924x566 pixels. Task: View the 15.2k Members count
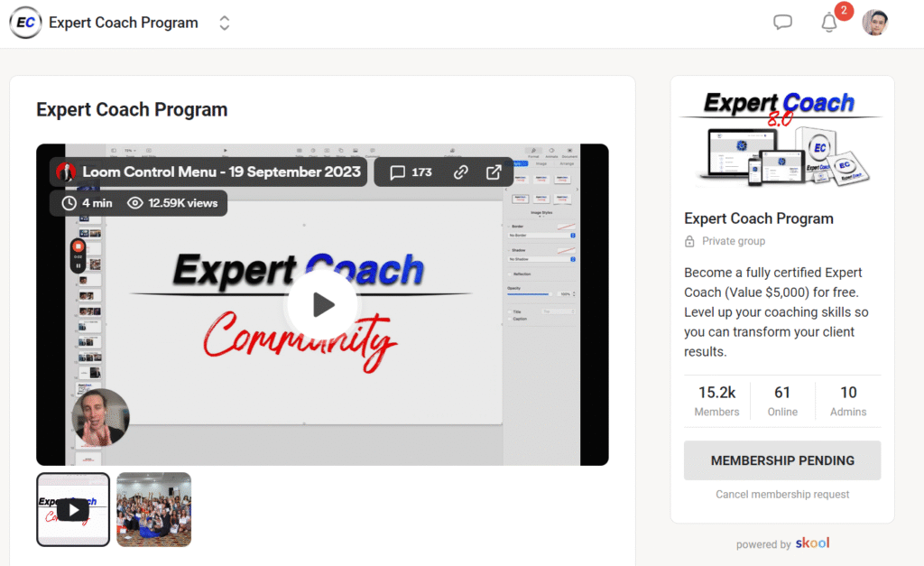click(716, 401)
